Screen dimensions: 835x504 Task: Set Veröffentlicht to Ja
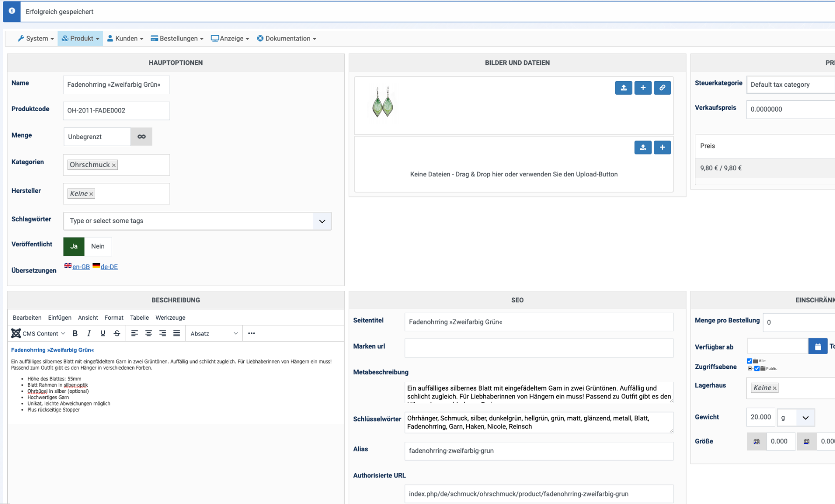tap(74, 246)
